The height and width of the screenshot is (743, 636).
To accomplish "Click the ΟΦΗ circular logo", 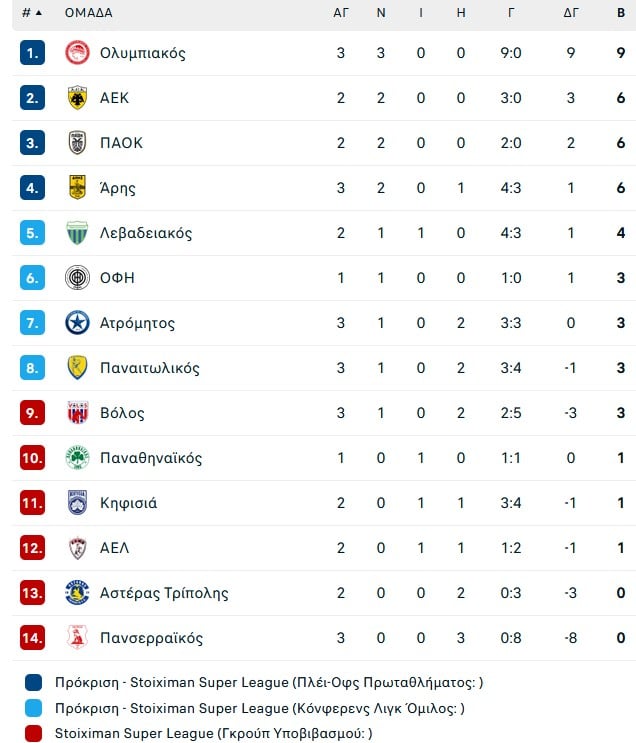I will pos(77,278).
